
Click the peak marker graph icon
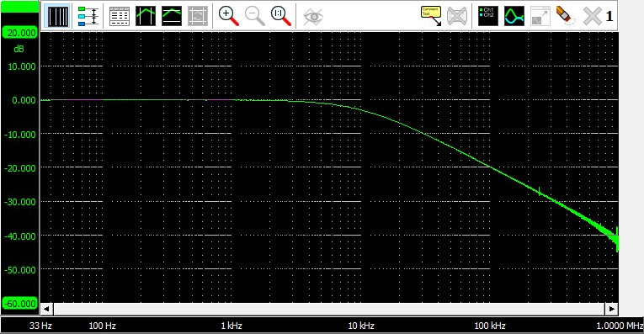146,17
